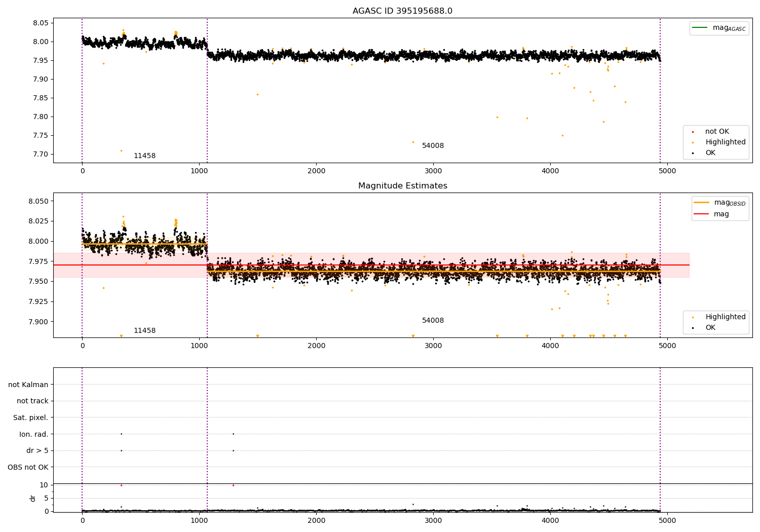Click the 'Sat. pixel.' row label
Viewport: 760px width, 532px height.
coord(31,418)
